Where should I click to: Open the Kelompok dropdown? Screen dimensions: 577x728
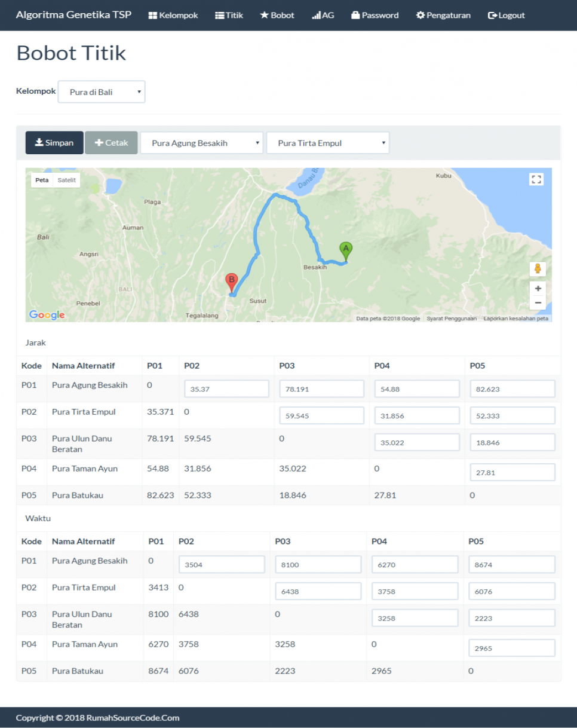pos(102,92)
